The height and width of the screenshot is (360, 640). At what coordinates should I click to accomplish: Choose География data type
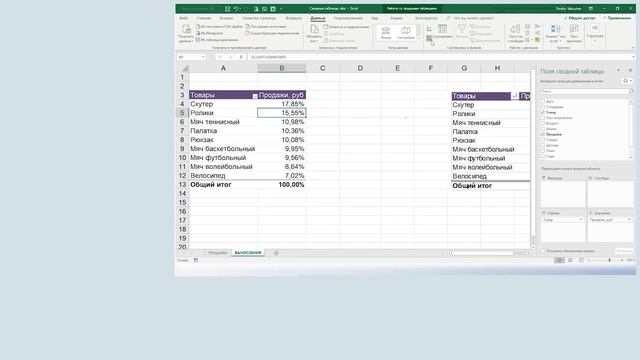406,33
